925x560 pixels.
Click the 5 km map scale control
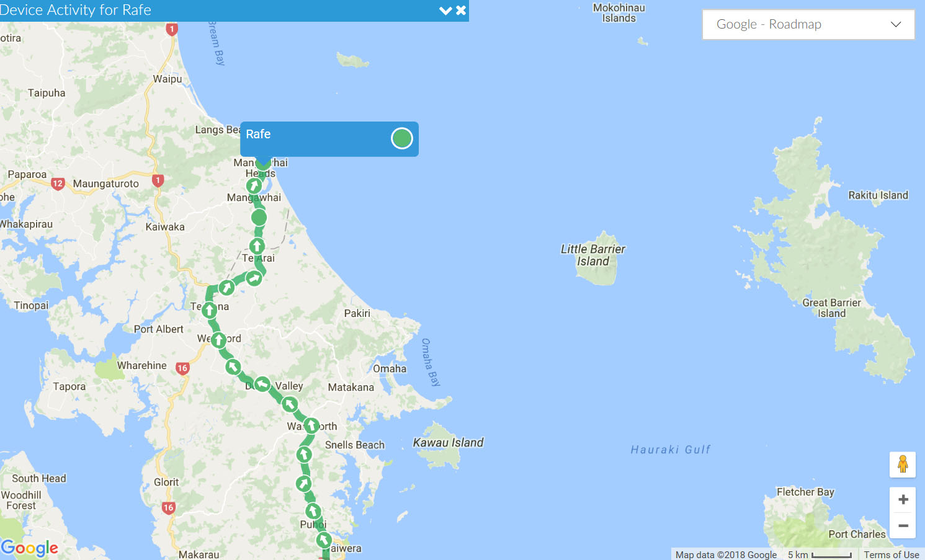pyautogui.click(x=820, y=554)
